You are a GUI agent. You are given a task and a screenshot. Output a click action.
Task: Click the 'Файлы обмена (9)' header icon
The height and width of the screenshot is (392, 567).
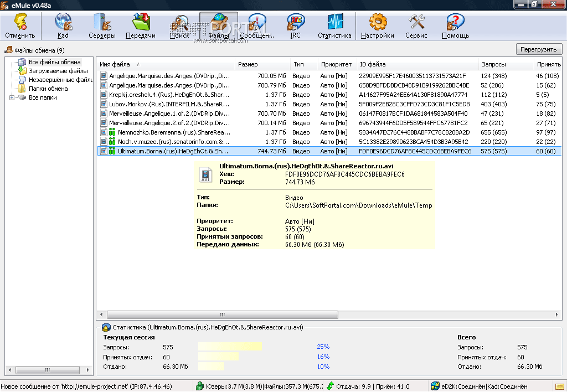9,50
